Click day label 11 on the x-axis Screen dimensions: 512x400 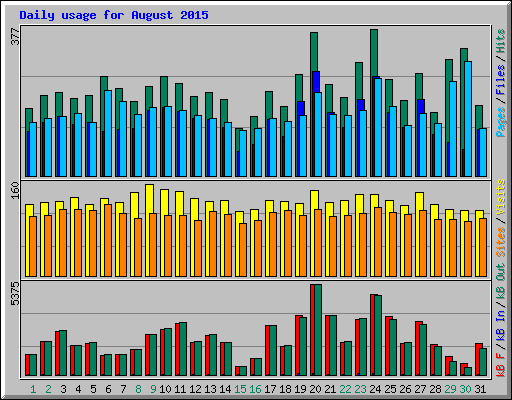[180, 389]
